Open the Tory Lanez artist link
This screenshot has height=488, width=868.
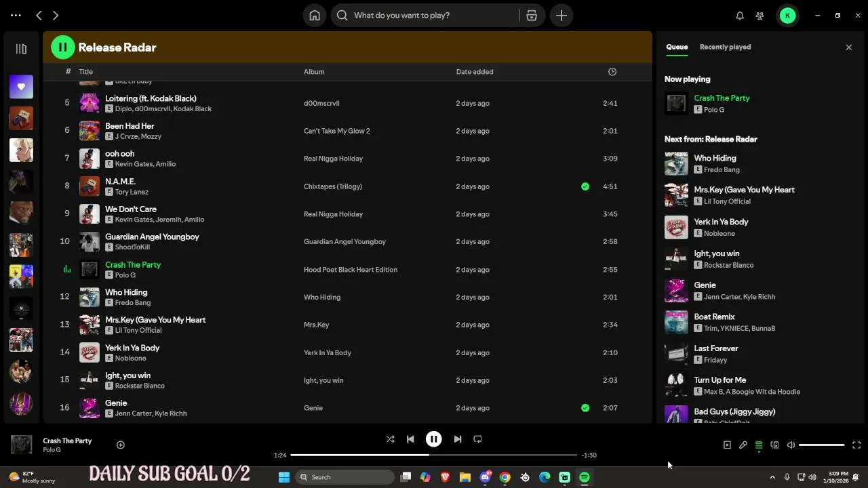[132, 192]
